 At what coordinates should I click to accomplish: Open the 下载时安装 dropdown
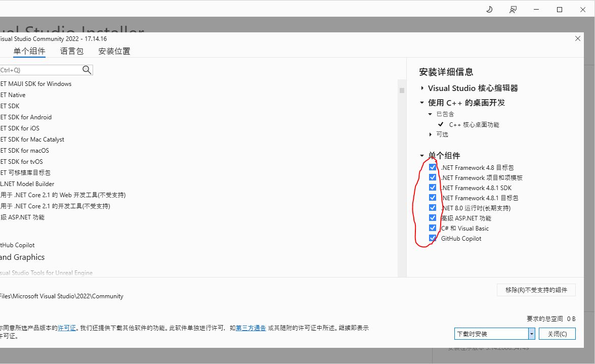click(x=531, y=334)
